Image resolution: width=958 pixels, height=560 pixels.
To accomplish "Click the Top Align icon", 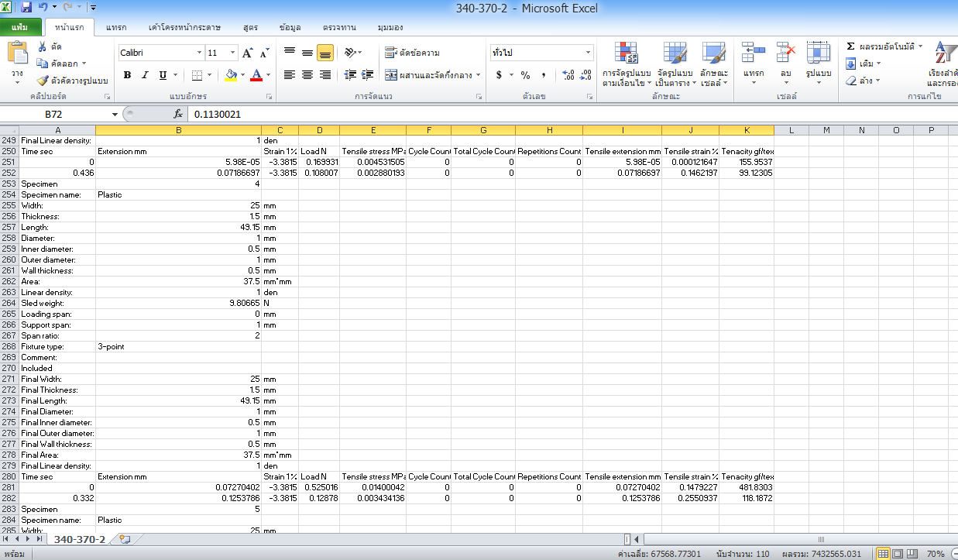I will tap(290, 53).
